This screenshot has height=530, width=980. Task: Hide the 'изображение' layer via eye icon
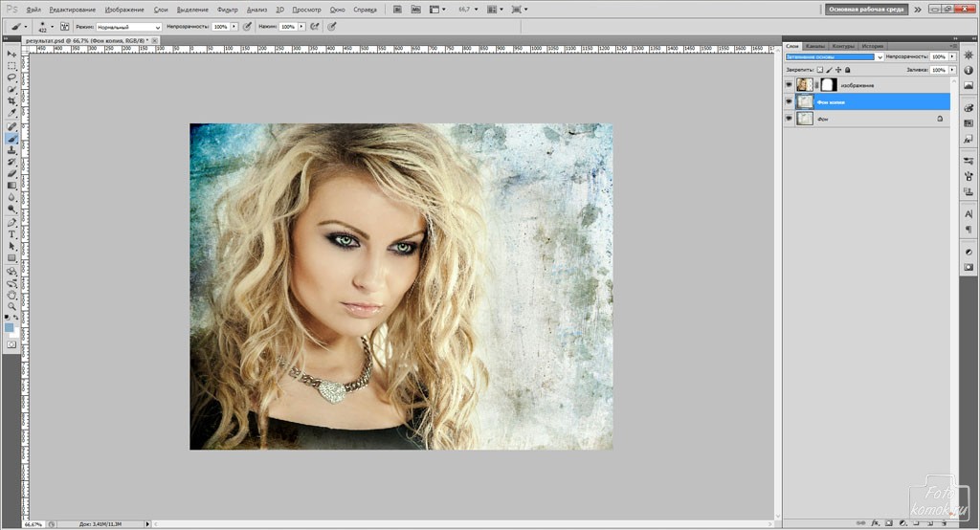789,85
